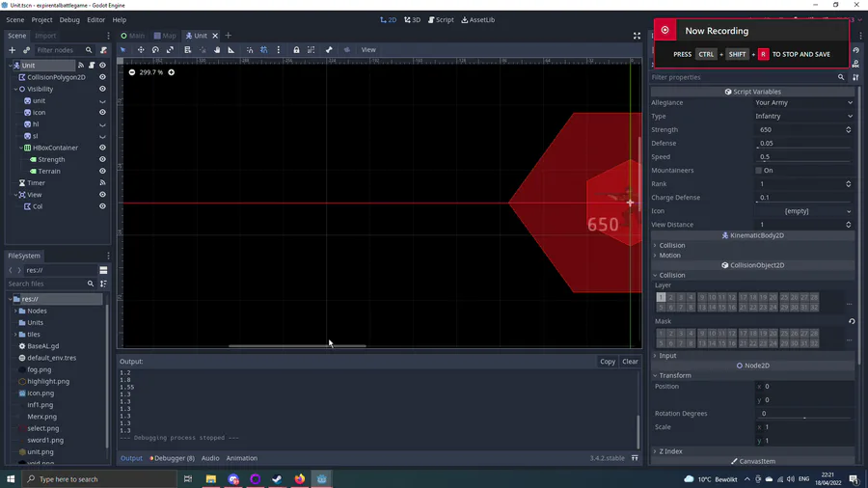
Task: Zoom out with the minus icon
Action: [x=132, y=72]
